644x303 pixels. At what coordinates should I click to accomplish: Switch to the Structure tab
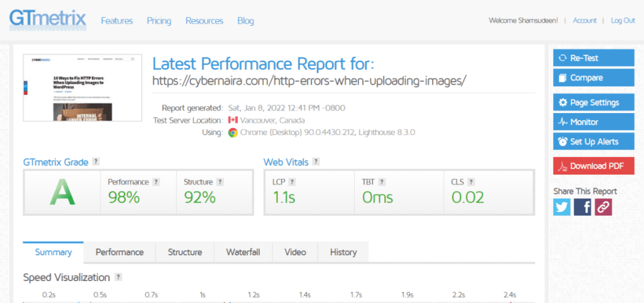(185, 252)
